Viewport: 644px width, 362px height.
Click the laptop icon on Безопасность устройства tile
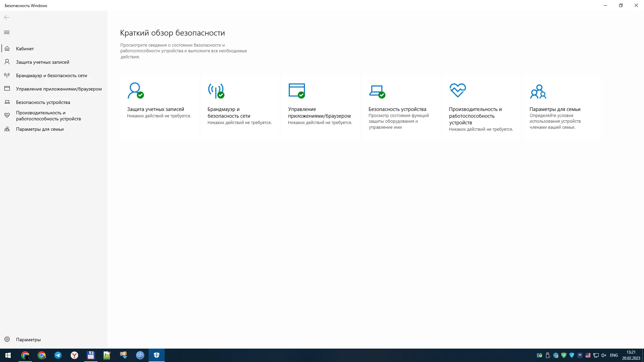(377, 90)
